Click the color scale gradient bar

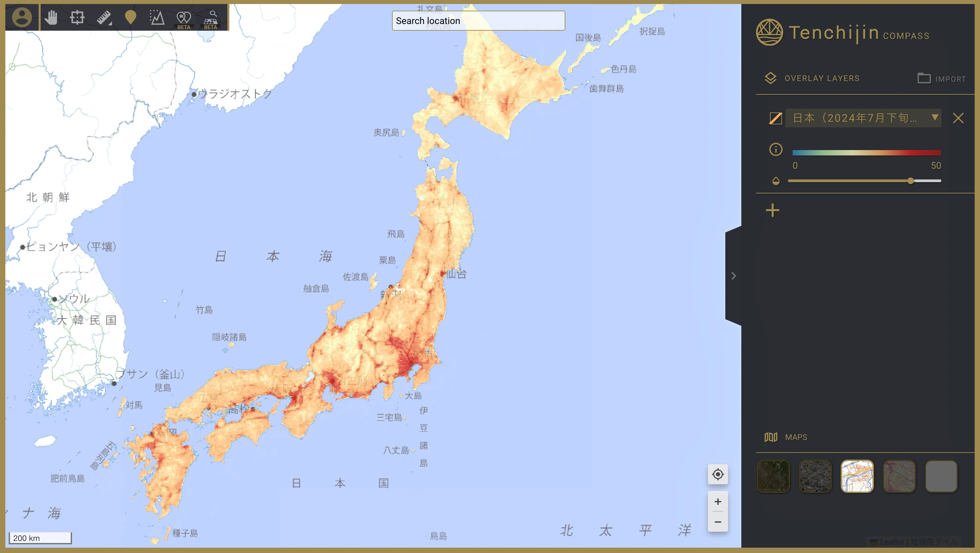coord(866,153)
